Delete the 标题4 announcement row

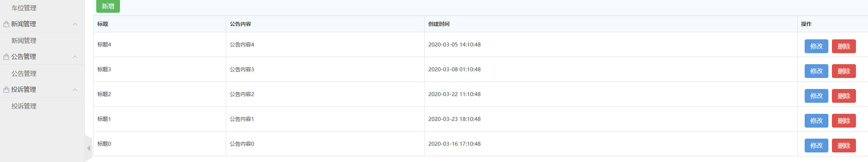click(x=844, y=46)
